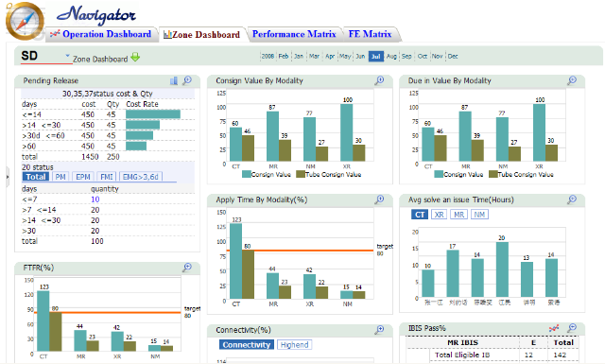
Task: Open the FE Matrix tab
Action: (370, 34)
